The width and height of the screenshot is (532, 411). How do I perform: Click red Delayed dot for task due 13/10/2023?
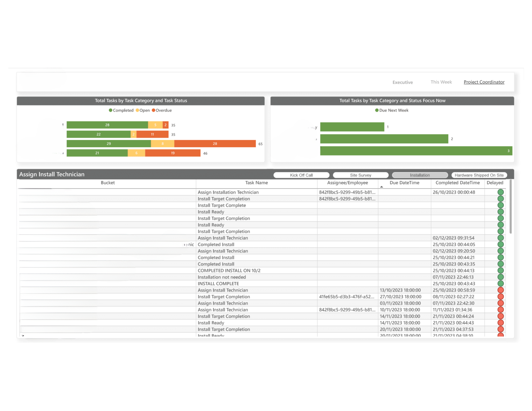pyautogui.click(x=500, y=290)
